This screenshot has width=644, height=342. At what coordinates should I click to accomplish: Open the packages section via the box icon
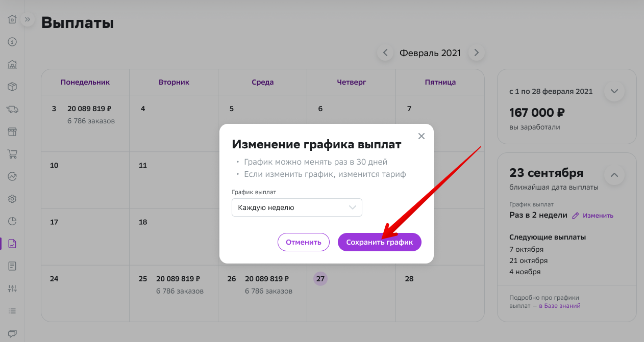[12, 87]
